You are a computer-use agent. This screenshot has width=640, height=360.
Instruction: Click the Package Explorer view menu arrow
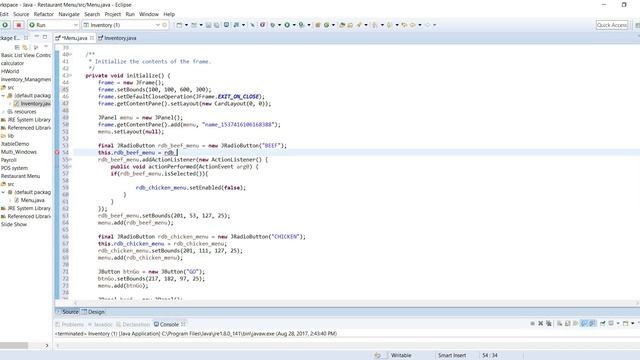46,47
